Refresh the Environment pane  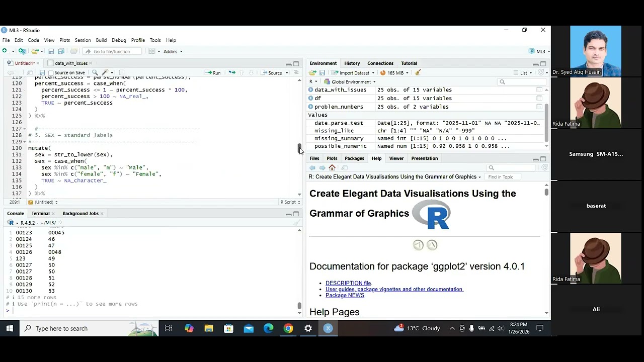pos(541,73)
